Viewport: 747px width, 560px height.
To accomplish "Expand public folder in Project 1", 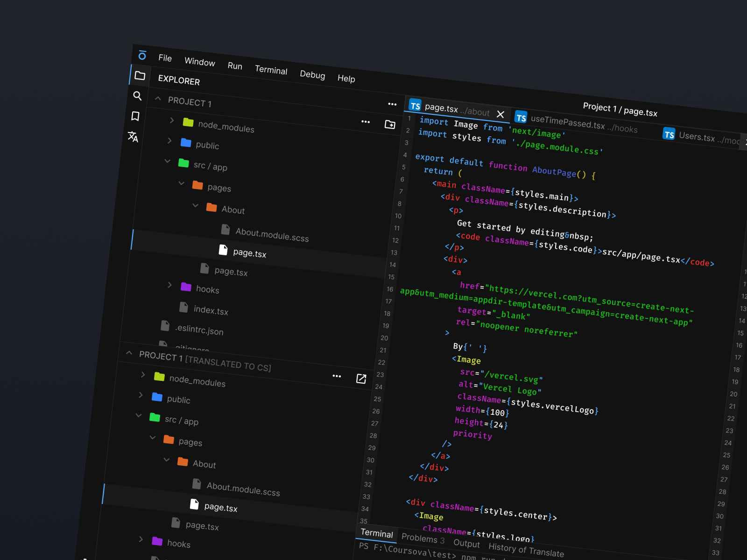I will point(169,140).
